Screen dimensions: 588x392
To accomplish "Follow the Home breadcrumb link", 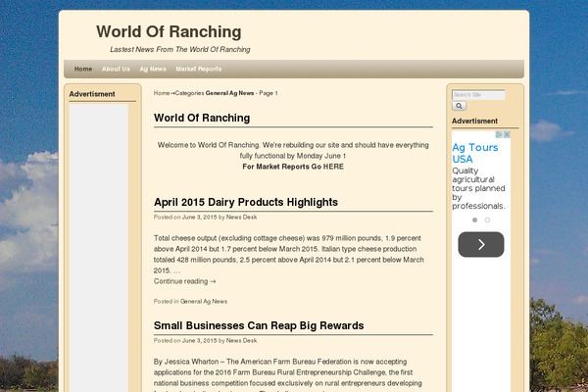I will (162, 93).
